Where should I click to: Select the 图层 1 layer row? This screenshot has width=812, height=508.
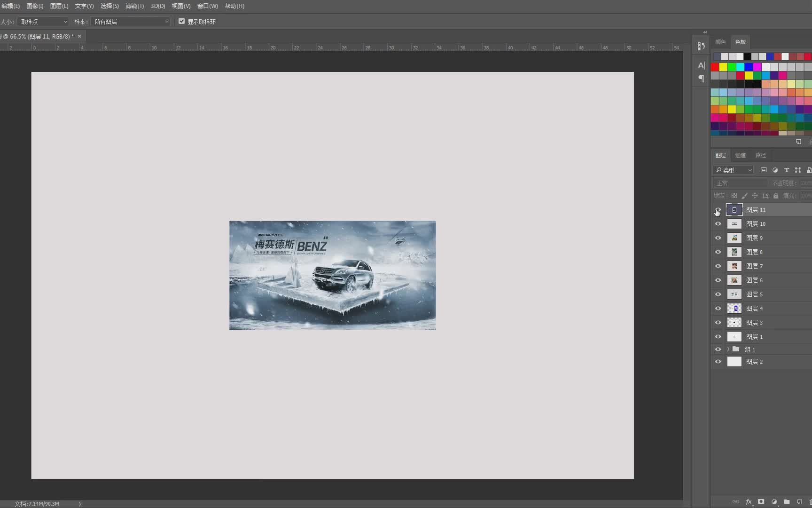point(762,337)
